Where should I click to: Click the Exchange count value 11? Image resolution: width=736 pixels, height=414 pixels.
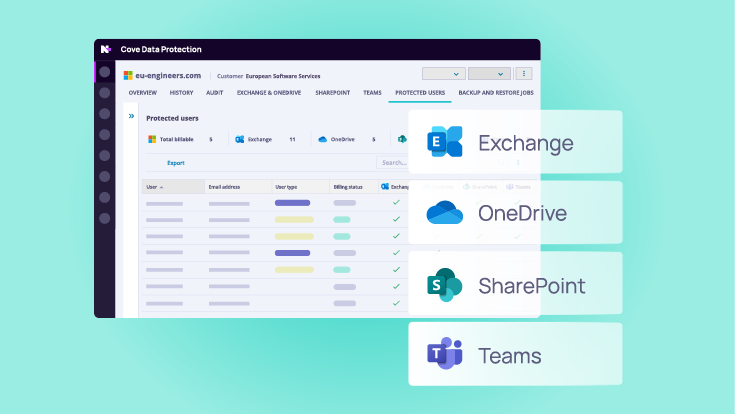pyautogui.click(x=292, y=139)
